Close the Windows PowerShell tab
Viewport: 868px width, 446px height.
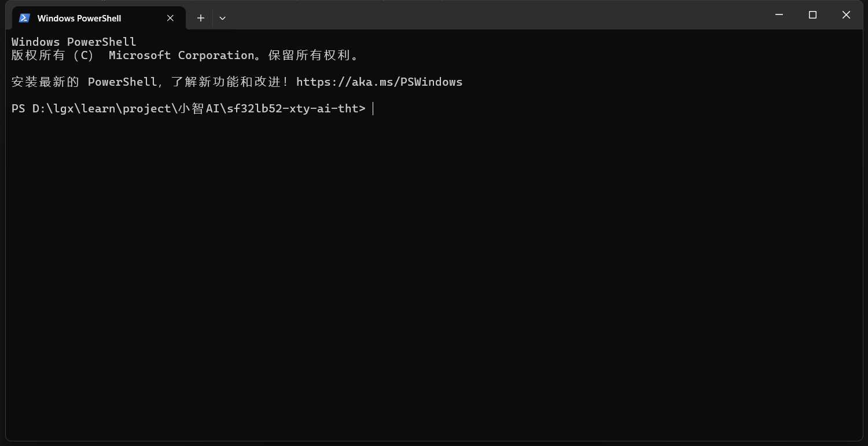170,18
